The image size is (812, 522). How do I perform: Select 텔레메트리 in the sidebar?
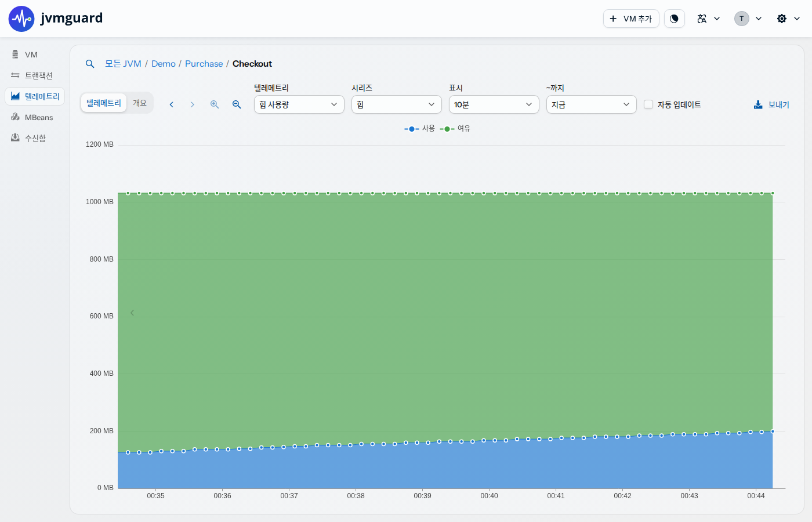(35, 96)
